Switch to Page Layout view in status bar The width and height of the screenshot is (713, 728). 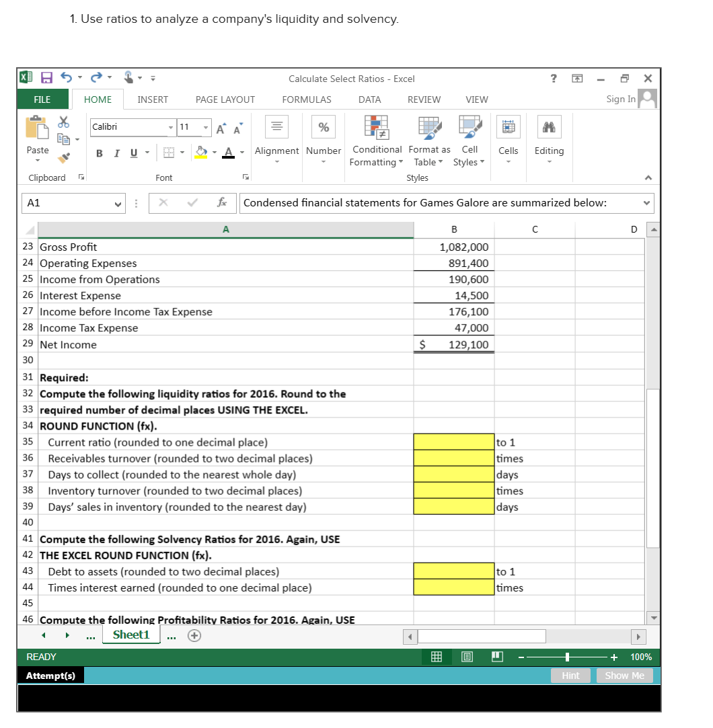coord(467,657)
